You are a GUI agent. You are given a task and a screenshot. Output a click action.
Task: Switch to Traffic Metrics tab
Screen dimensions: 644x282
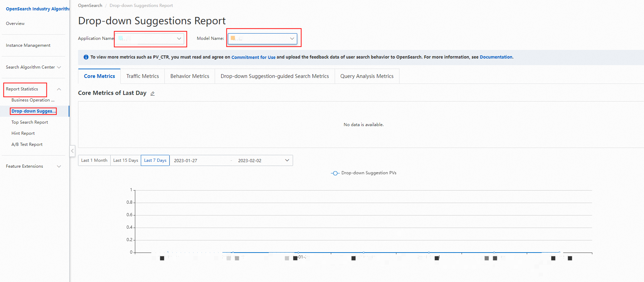pyautogui.click(x=143, y=76)
